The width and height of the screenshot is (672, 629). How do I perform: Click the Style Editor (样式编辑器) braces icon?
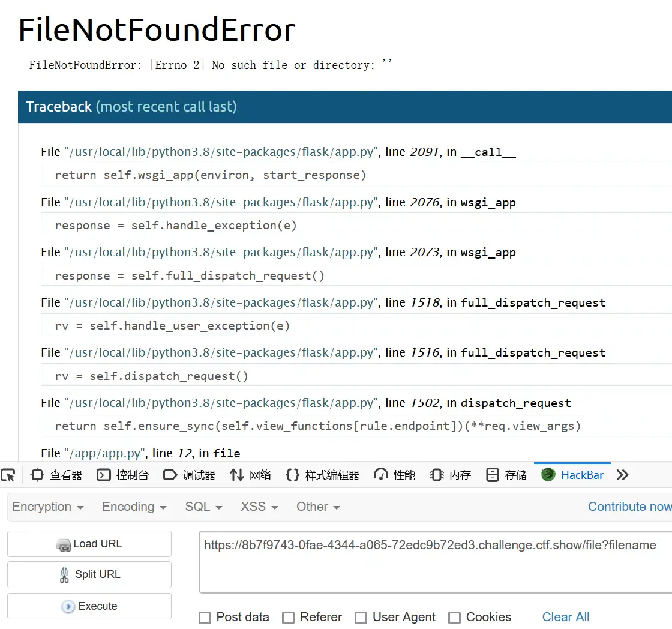click(x=292, y=475)
